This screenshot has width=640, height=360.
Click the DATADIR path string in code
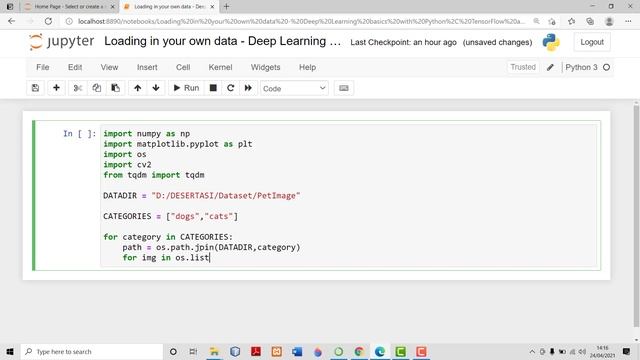coord(226,196)
